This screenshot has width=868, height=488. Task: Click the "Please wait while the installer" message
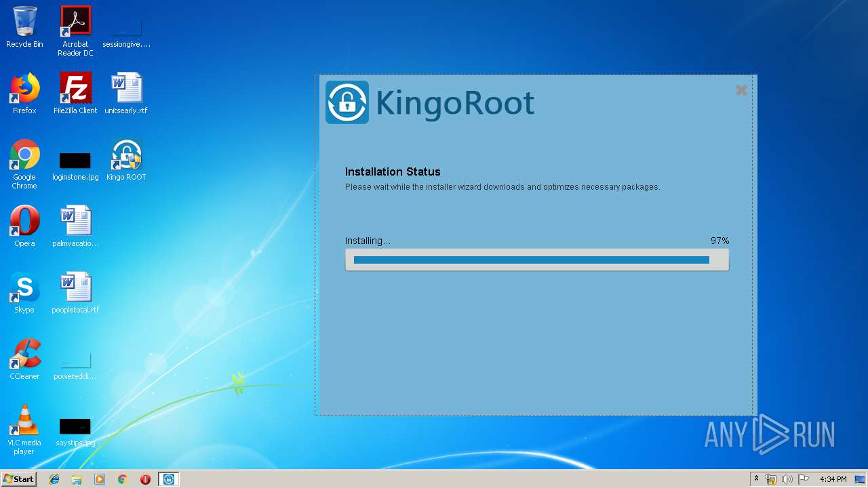point(502,187)
